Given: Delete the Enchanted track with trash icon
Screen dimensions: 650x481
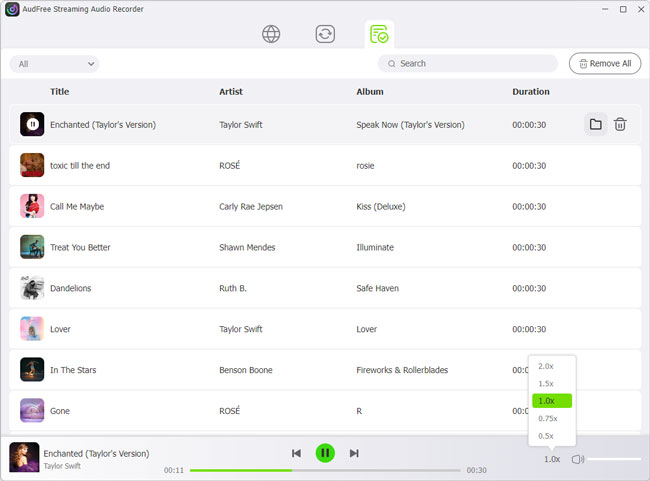Looking at the screenshot, I should (x=620, y=124).
